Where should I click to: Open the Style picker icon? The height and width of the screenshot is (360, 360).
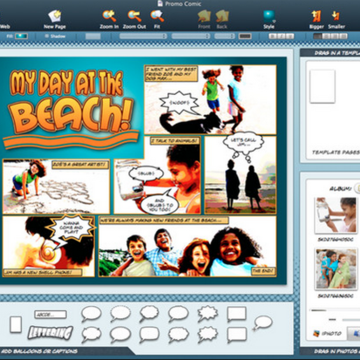pyautogui.click(x=269, y=16)
